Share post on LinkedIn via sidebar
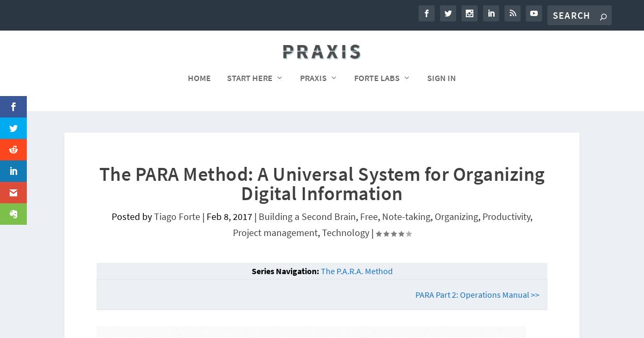The height and width of the screenshot is (338, 644). pyautogui.click(x=13, y=171)
